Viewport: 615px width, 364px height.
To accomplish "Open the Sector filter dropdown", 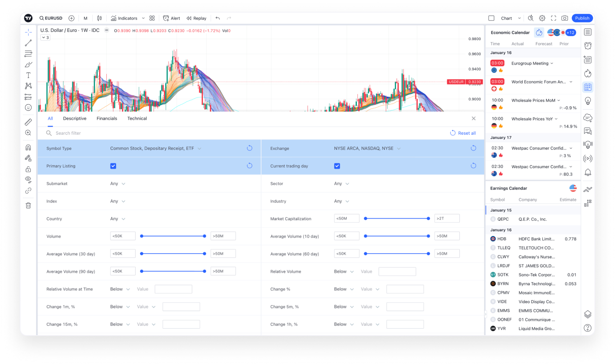I will [341, 183].
